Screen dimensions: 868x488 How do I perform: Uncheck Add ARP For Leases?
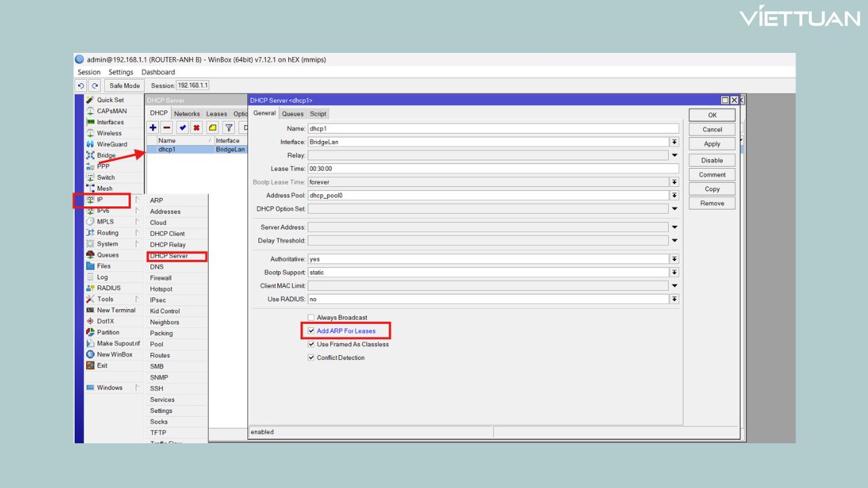click(311, 331)
